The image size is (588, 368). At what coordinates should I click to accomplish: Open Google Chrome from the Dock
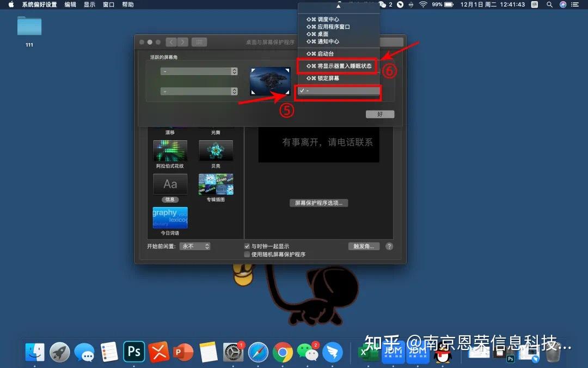[283, 352]
